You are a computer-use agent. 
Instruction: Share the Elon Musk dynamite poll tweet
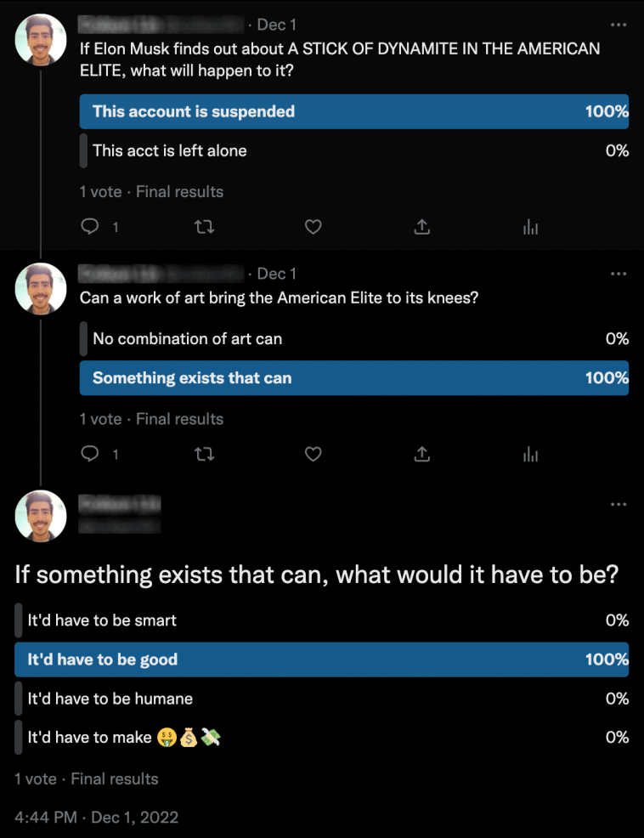[422, 227]
